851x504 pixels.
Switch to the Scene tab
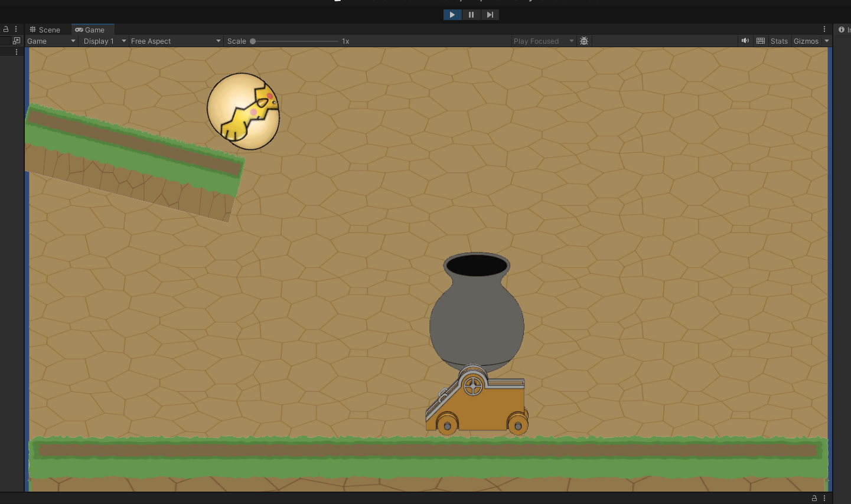click(45, 30)
